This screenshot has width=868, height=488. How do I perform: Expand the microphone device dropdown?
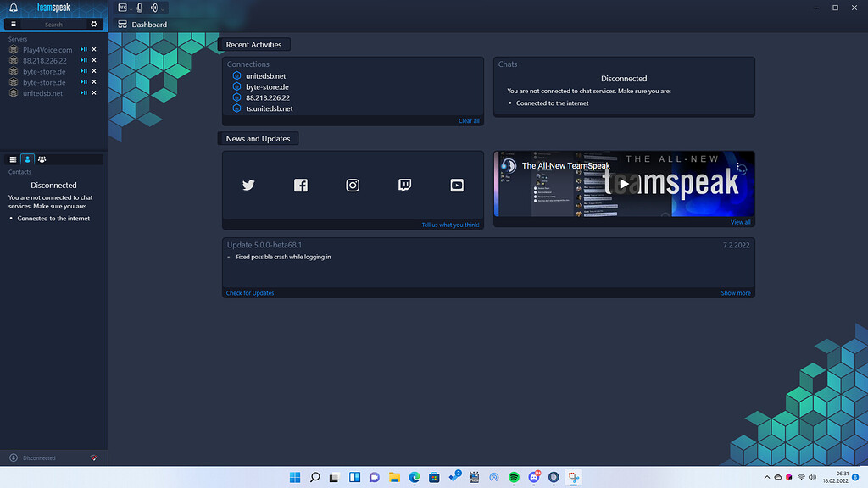131,8
